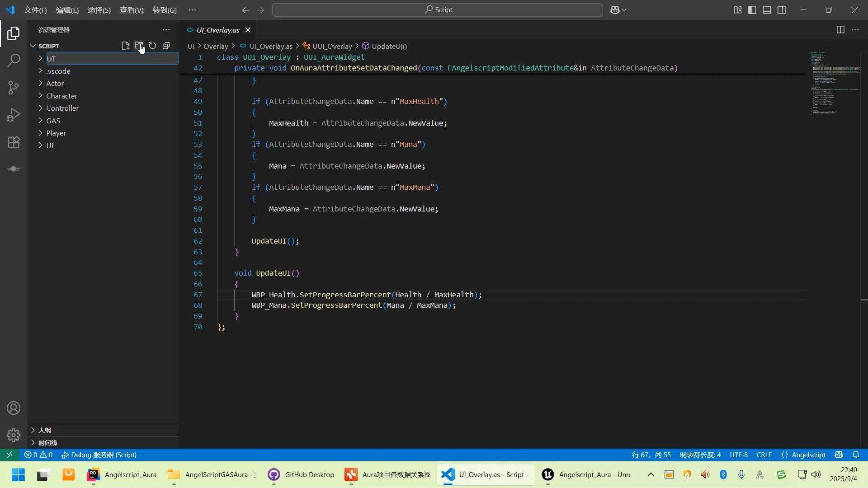
Task: Collapse all folders in the explorer
Action: tap(166, 46)
